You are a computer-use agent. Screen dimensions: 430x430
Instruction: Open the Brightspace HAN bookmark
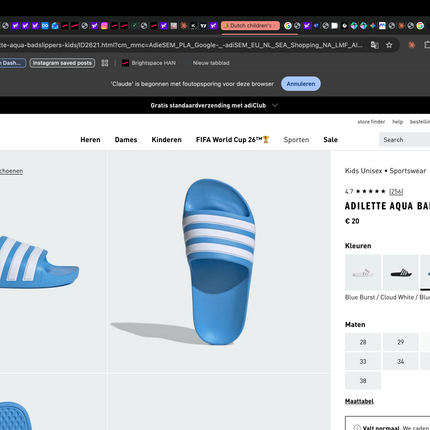149,63
